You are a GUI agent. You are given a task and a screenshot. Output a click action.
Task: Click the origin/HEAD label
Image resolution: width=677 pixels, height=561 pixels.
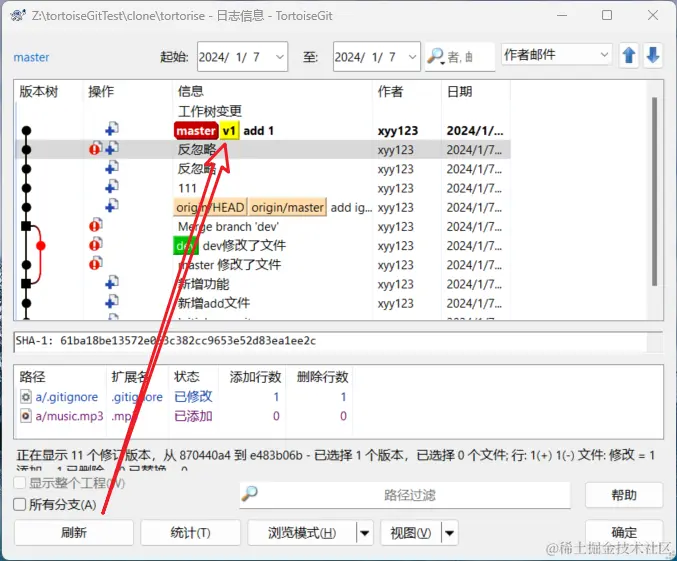pyautogui.click(x=210, y=208)
